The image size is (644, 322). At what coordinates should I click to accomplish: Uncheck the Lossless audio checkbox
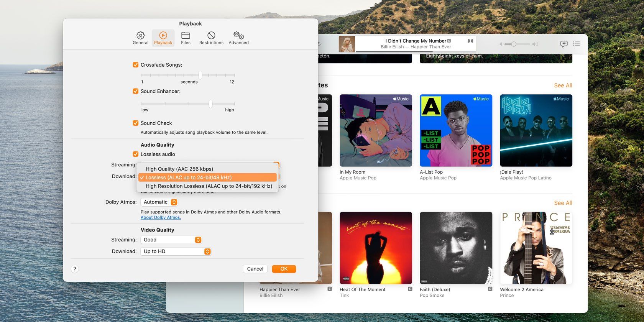coord(135,154)
